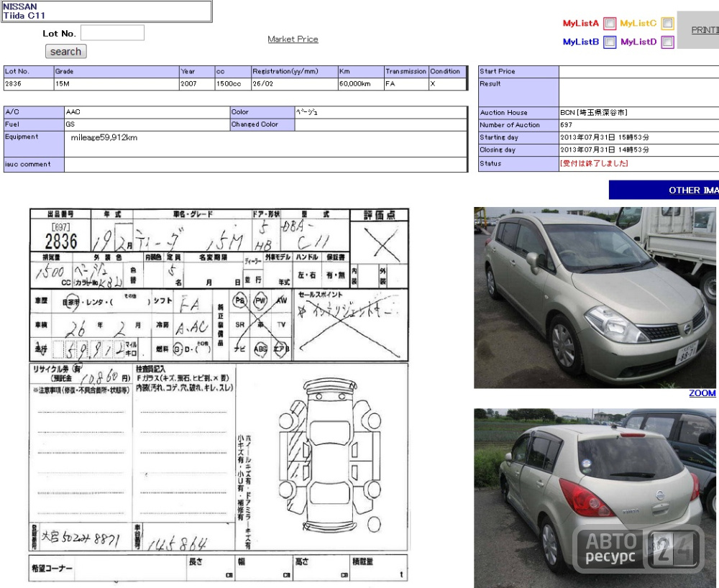Select mileage cell 60,000km

(x=361, y=84)
